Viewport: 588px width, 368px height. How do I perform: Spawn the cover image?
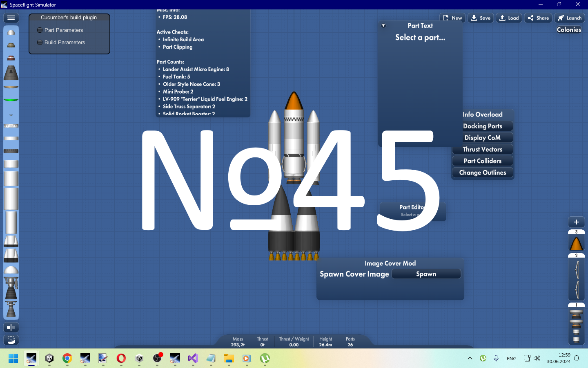426,274
